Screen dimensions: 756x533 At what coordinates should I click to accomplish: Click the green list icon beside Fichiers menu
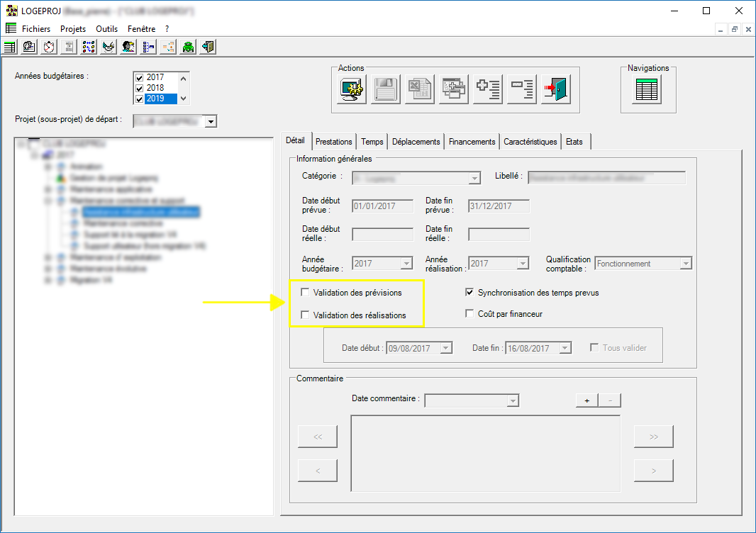(11, 28)
